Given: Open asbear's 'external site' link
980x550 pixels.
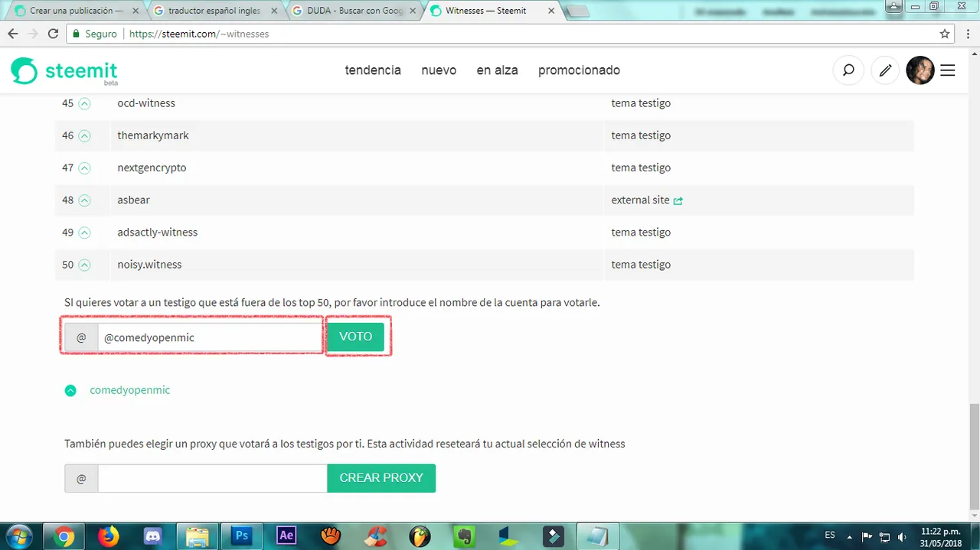Looking at the screenshot, I should pos(640,200).
